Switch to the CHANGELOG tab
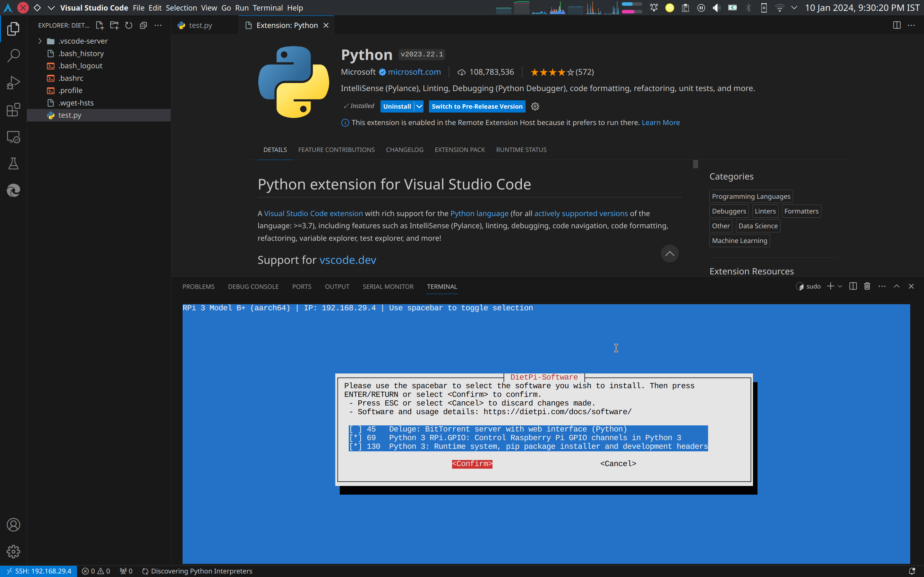Image resolution: width=924 pixels, height=577 pixels. pos(404,150)
